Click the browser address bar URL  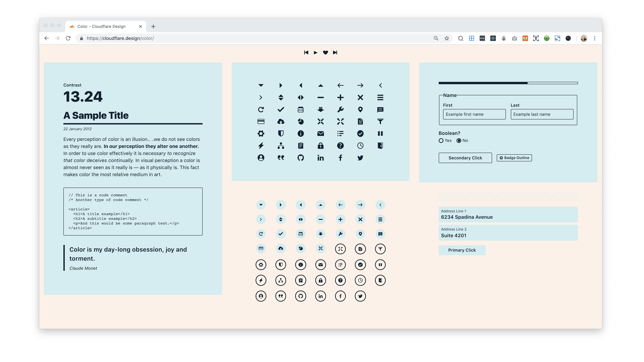(120, 38)
